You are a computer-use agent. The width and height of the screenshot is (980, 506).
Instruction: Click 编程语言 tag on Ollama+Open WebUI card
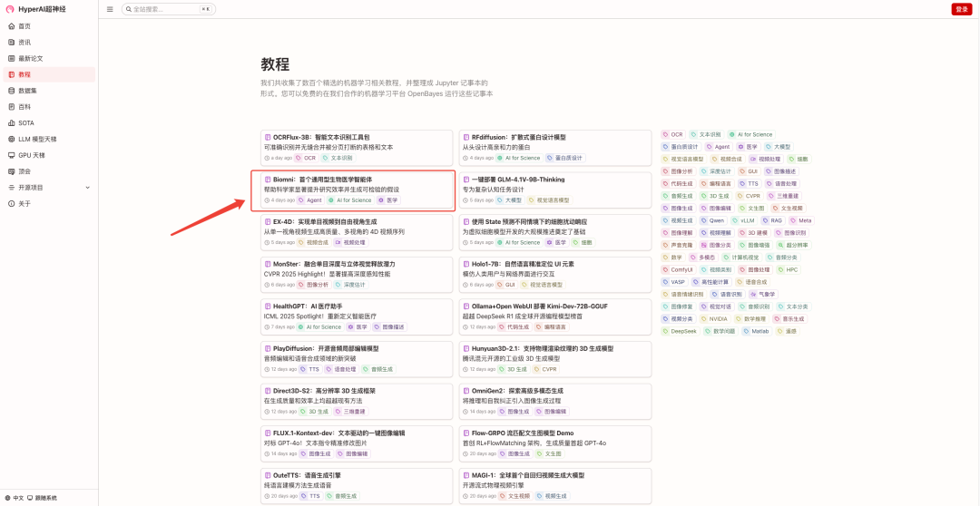[x=551, y=326]
